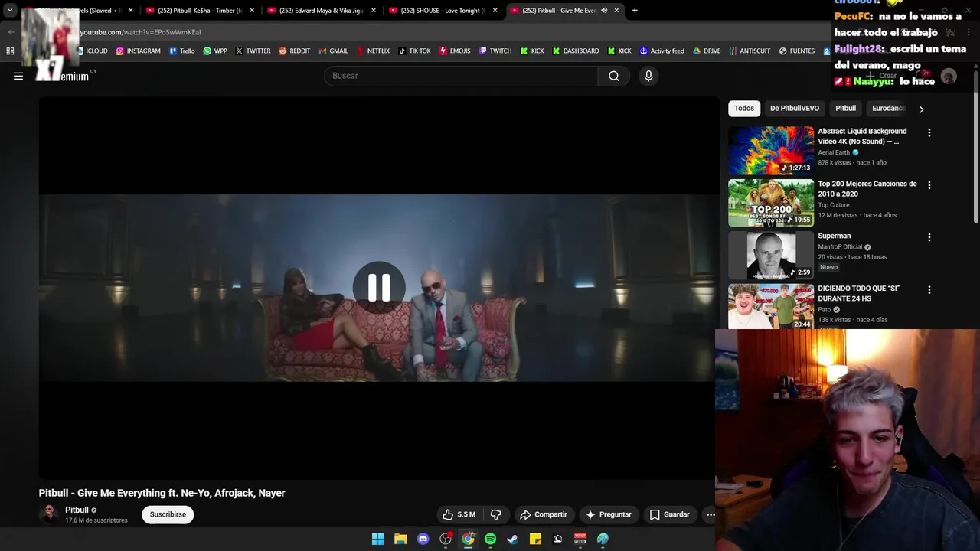Open the Windows Start menu
980x551 pixels.
coord(377,539)
